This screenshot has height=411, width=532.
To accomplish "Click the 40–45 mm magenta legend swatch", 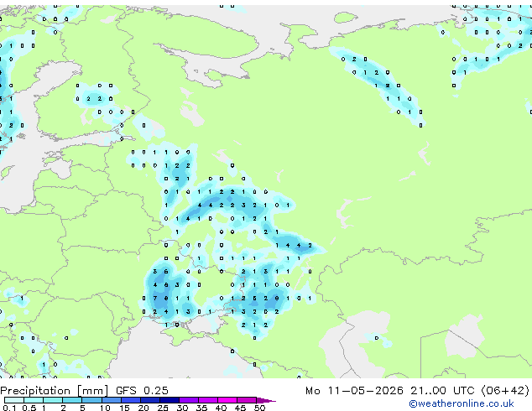I will pyautogui.click(x=227, y=400).
